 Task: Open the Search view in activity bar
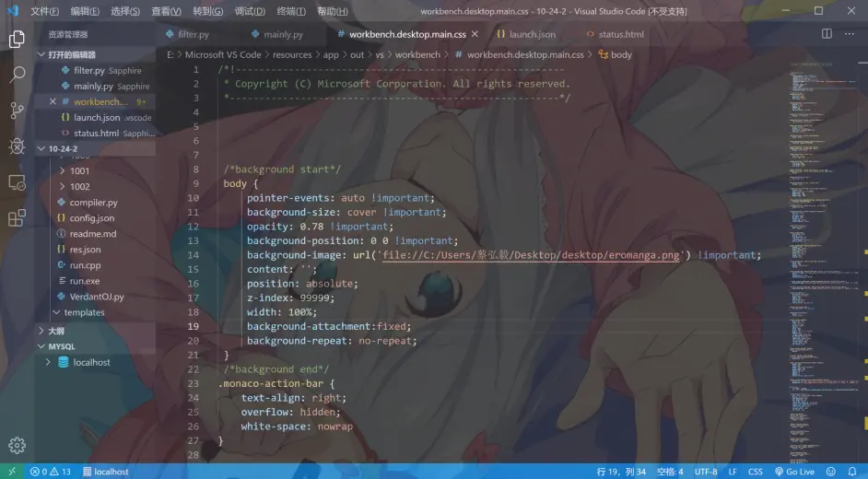[17, 74]
